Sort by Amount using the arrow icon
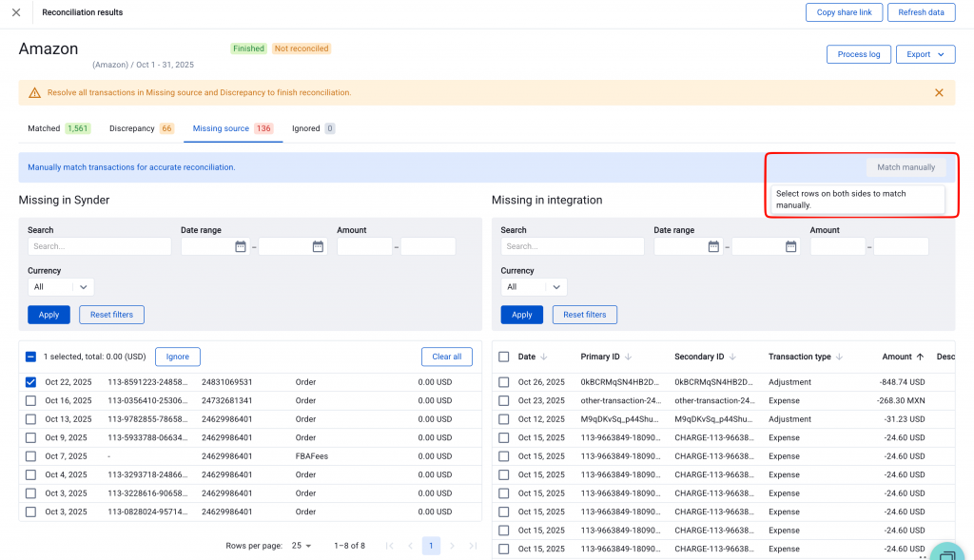 coord(920,357)
